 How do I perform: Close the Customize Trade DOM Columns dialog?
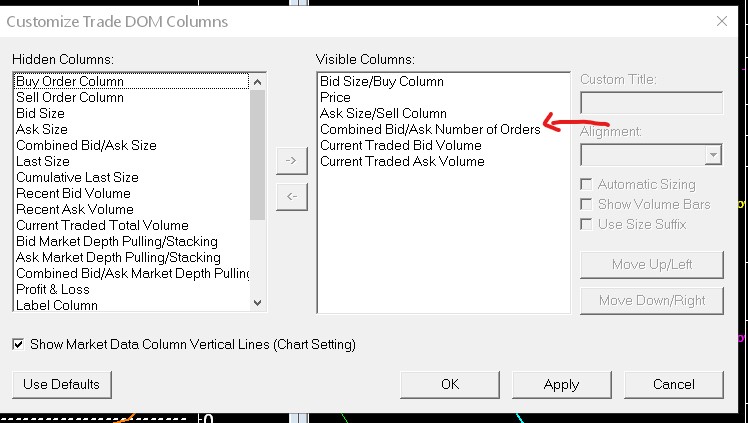point(722,21)
